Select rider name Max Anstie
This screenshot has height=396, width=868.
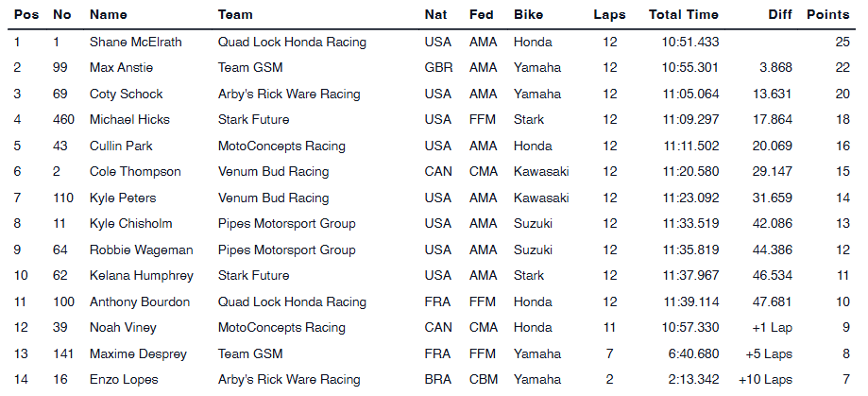point(120,68)
